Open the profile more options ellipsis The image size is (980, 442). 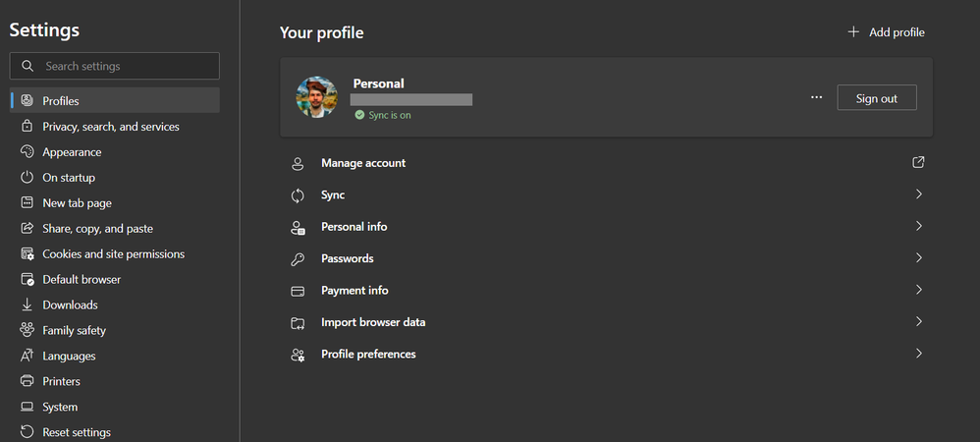pyautogui.click(x=816, y=98)
